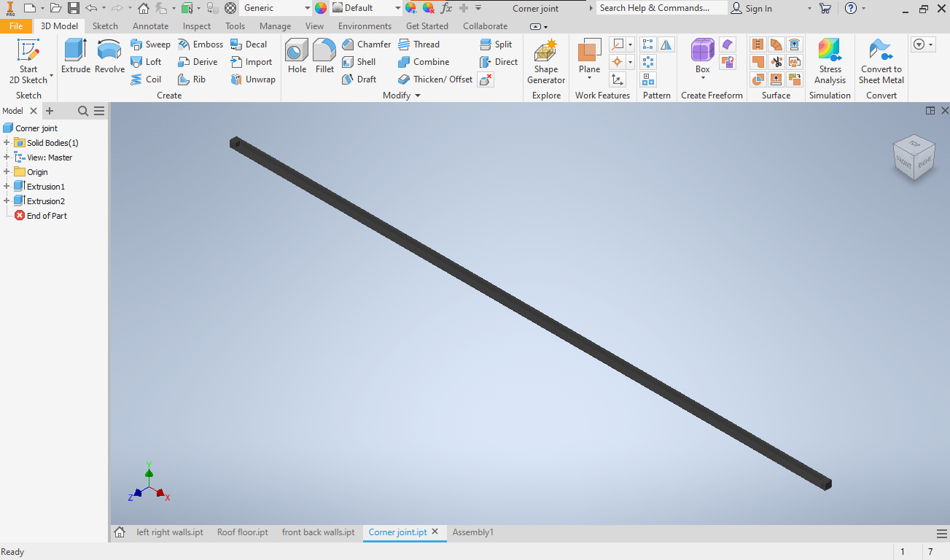Create a Rib feature
This screenshot has height=560, width=950.
[192, 79]
